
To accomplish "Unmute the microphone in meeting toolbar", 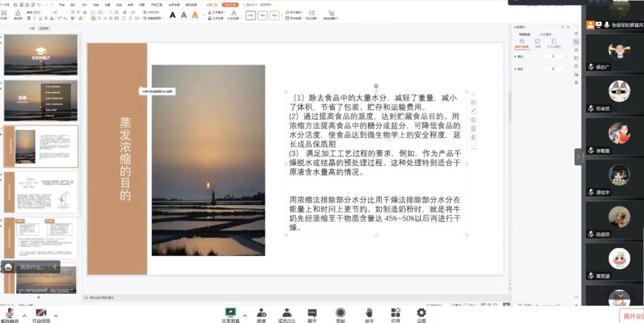I will point(9,313).
